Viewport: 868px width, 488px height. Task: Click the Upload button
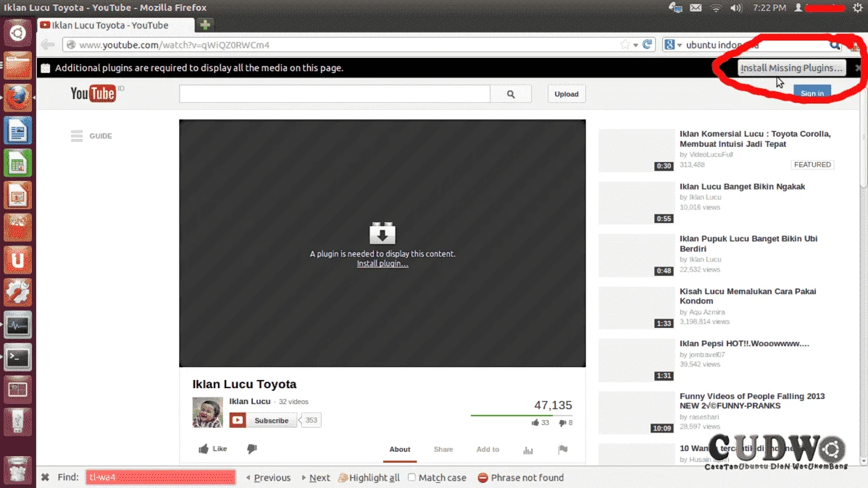[567, 94]
